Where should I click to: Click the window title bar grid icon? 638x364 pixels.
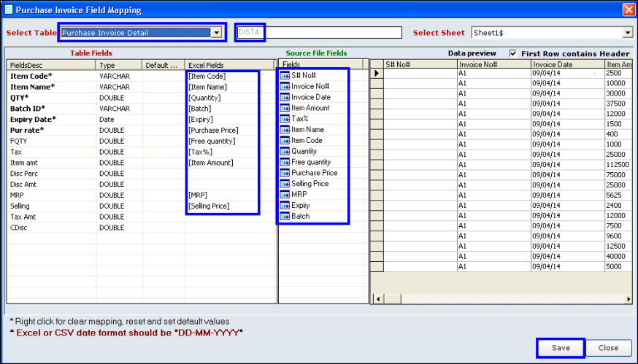[8, 9]
